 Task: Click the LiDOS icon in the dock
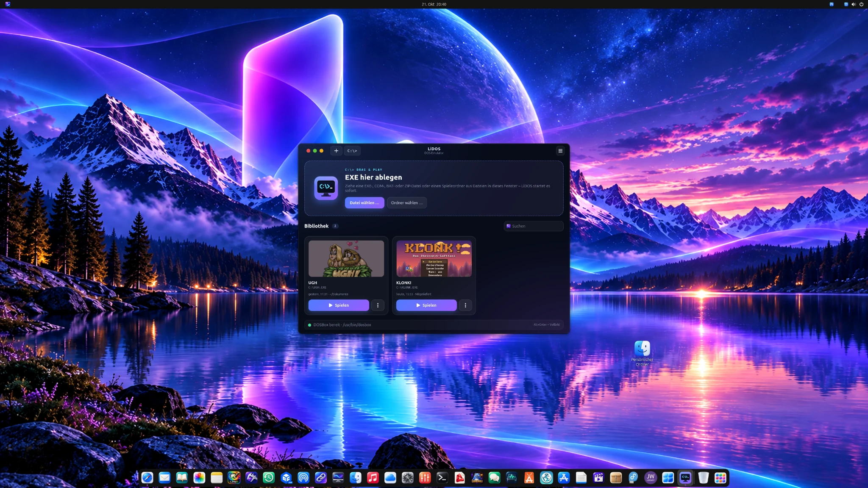pos(685,478)
